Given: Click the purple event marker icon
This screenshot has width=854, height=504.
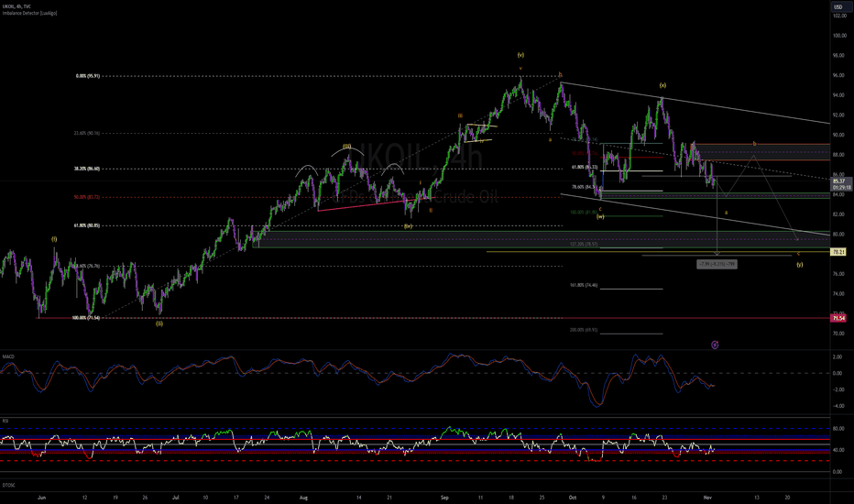Looking at the screenshot, I should (715, 345).
